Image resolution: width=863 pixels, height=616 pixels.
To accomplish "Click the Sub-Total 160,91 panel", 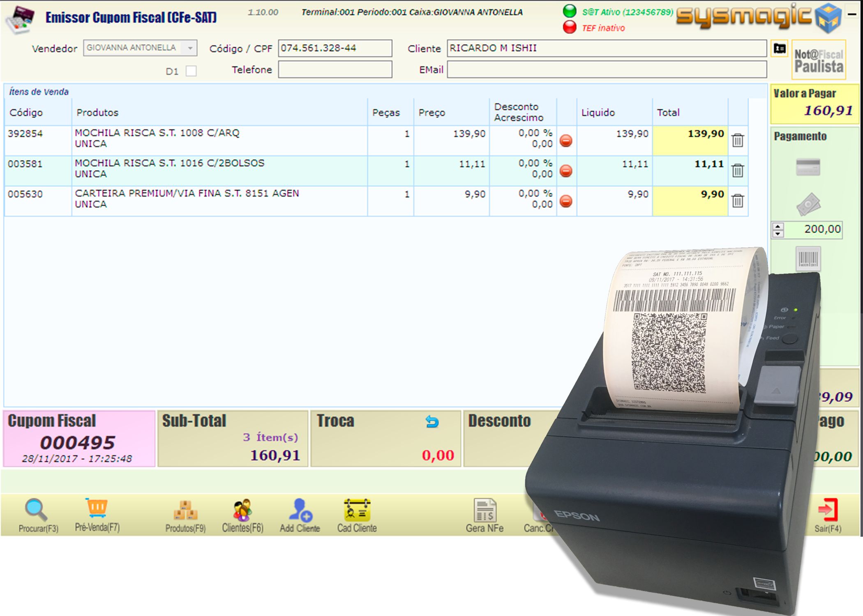I will point(233,438).
